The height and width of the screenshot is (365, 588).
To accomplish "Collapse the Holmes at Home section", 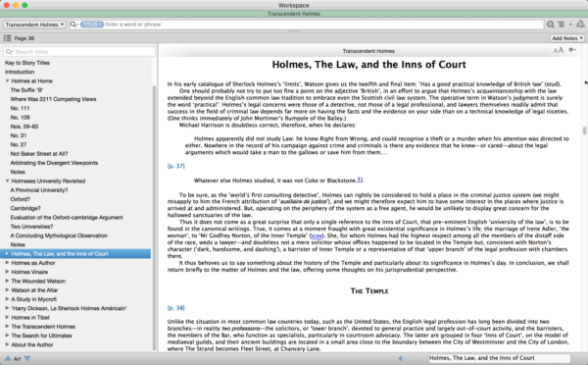I will 7,80.
